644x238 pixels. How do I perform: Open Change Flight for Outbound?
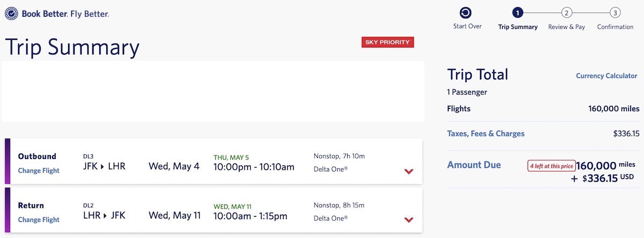pos(39,171)
